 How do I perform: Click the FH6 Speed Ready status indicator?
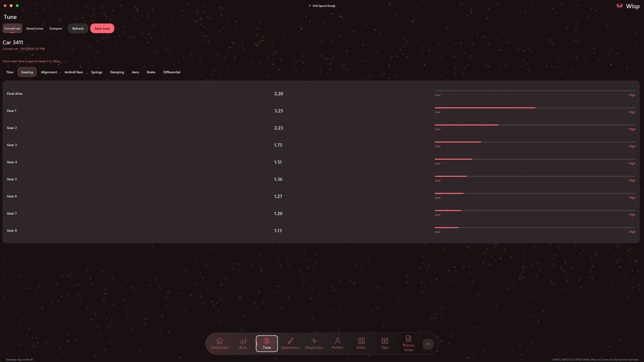click(322, 6)
